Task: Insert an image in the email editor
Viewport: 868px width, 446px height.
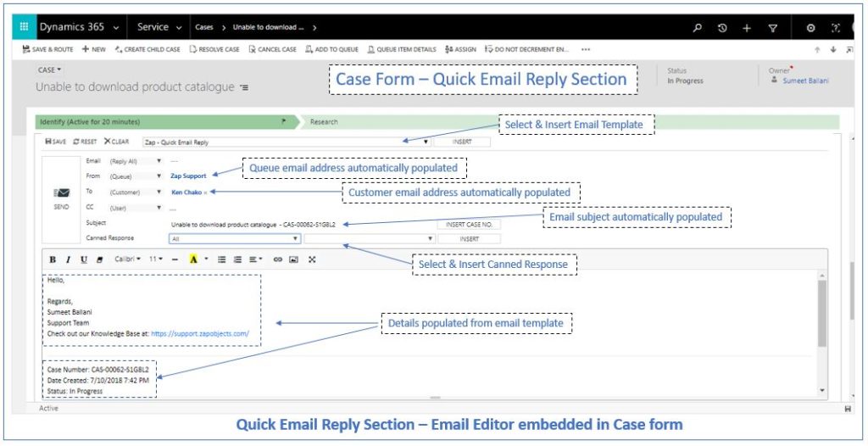Action: [x=293, y=259]
